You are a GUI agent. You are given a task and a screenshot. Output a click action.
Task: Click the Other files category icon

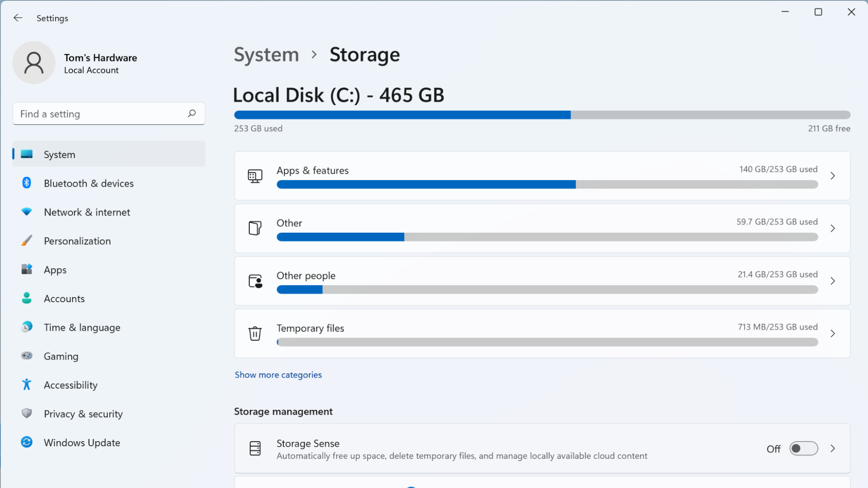[255, 228]
